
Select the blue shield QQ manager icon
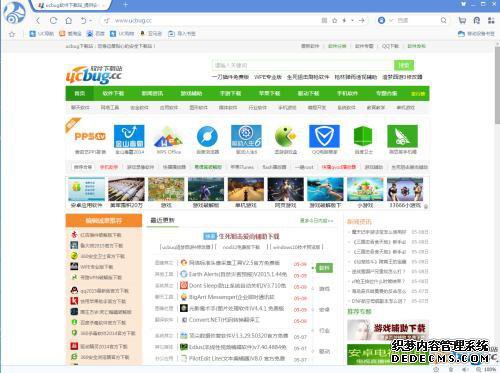point(324,136)
